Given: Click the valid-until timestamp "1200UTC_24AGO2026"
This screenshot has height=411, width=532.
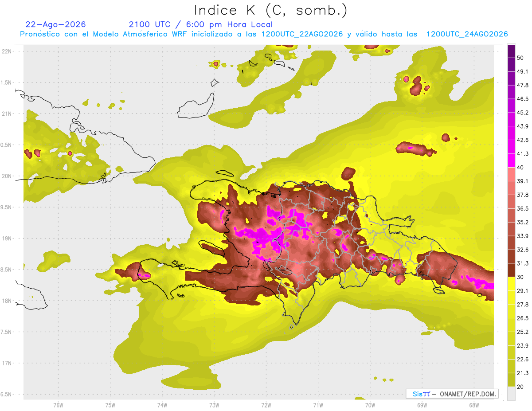Looking at the screenshot, I should coord(467,34).
